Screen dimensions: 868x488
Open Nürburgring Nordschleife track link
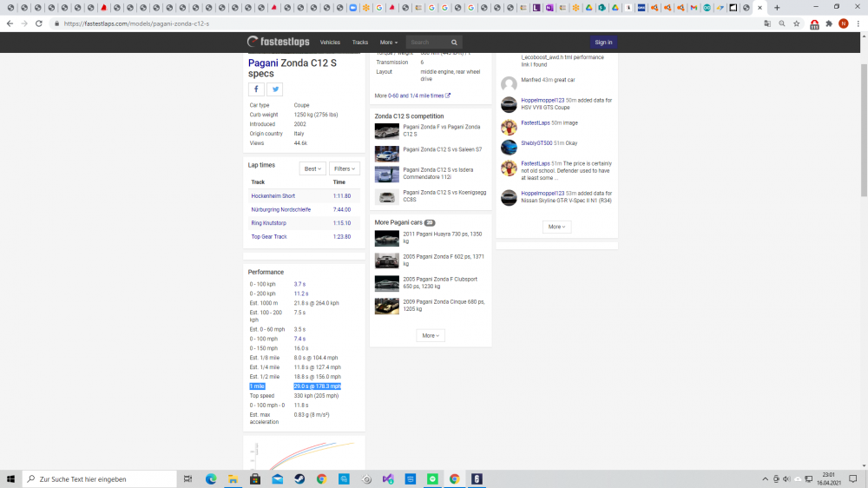coord(280,210)
